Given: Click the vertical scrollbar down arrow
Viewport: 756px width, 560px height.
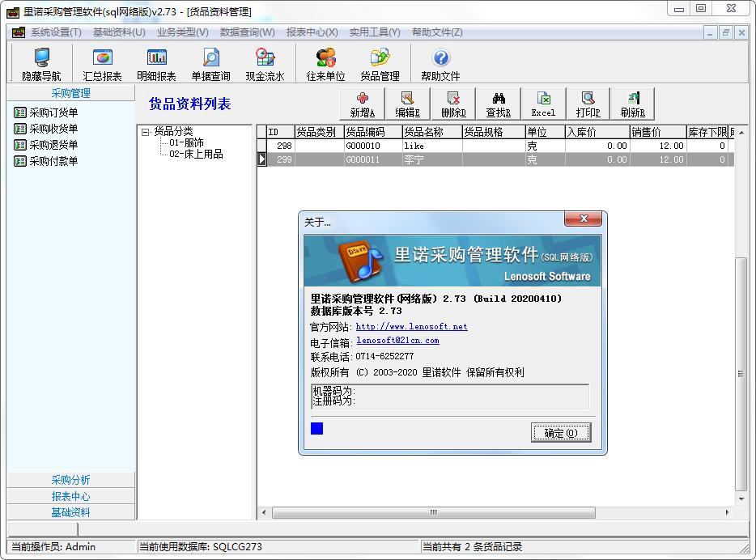Looking at the screenshot, I should (741, 499).
